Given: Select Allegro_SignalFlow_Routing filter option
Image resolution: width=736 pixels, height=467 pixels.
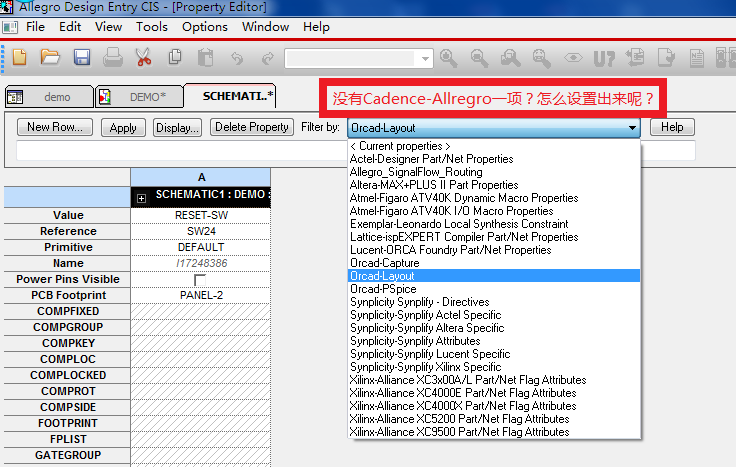Looking at the screenshot, I should pos(494,172).
